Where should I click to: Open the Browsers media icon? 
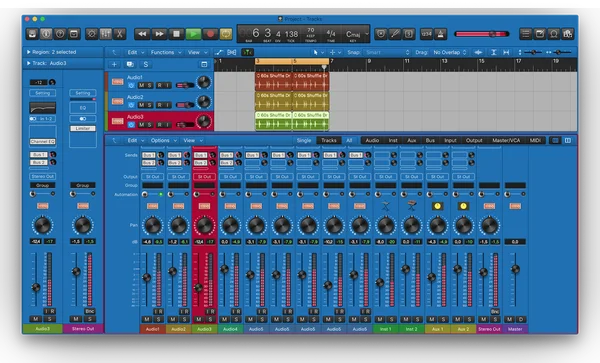[x=567, y=34]
